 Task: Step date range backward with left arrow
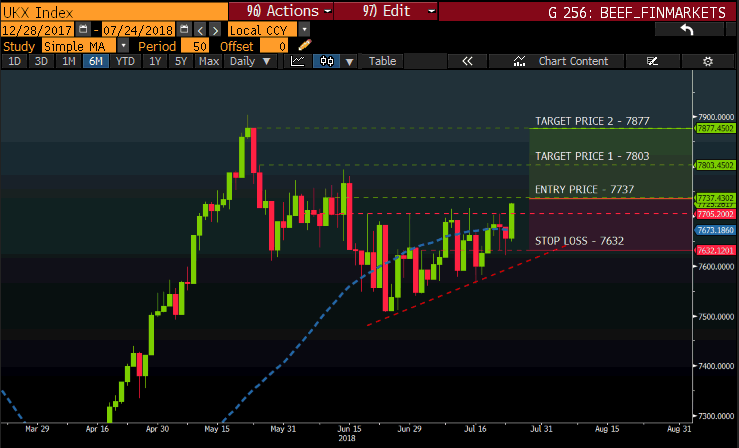200,30
